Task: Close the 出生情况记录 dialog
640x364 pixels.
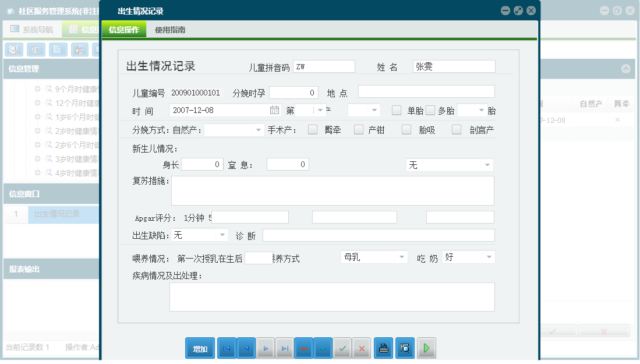Action: tap(531, 11)
